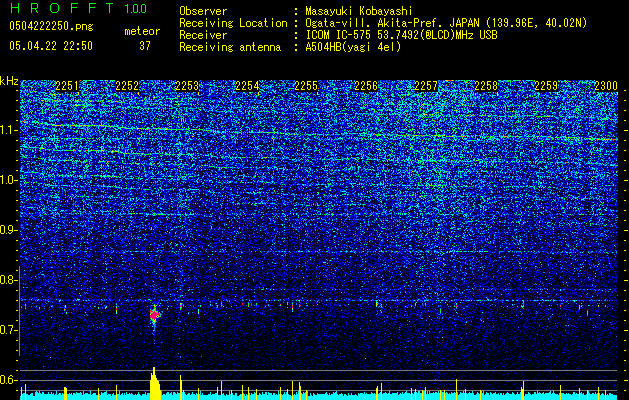
Task: Click the ICOM IC-575 receiver frequency text
Action: [x=401, y=35]
